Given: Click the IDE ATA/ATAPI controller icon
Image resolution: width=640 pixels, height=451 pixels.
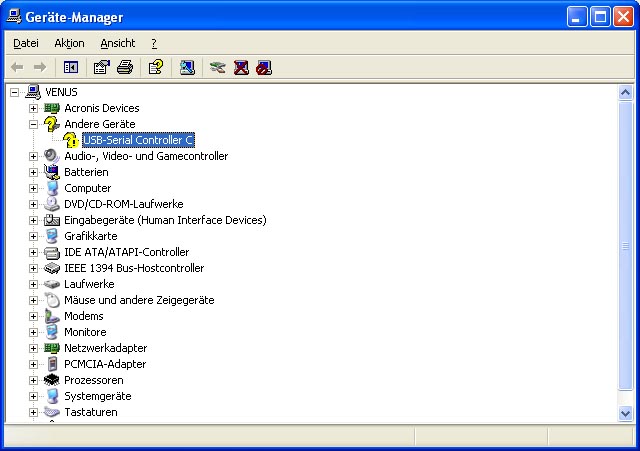Looking at the screenshot, I should point(52,253).
